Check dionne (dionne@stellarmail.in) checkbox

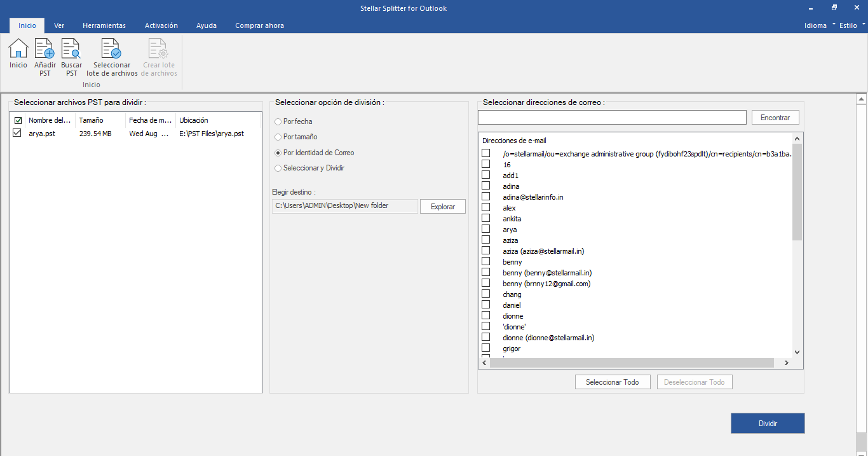click(x=486, y=337)
